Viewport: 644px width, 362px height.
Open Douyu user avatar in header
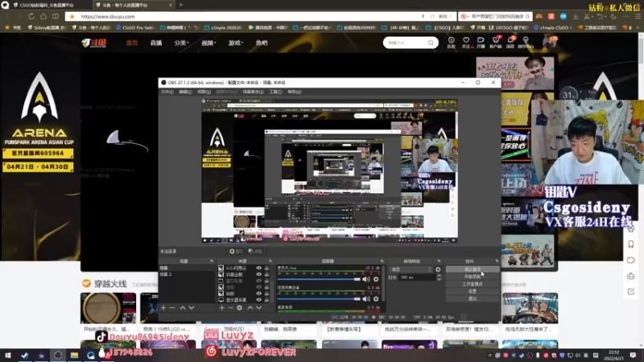pyautogui.click(x=549, y=43)
